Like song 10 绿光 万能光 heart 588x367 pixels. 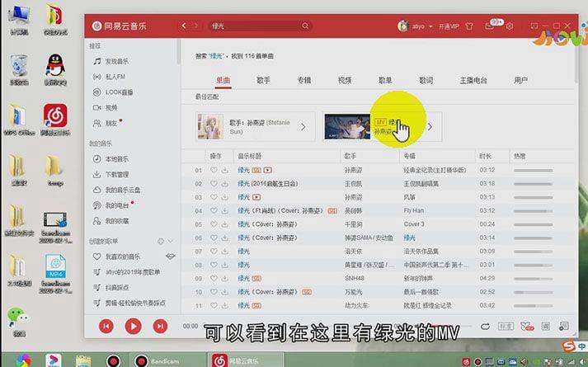214,292
